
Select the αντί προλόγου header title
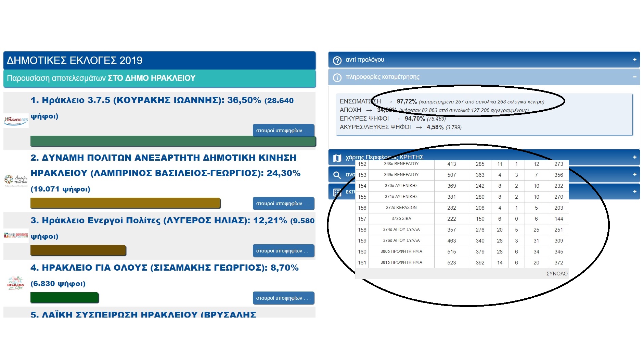click(365, 60)
